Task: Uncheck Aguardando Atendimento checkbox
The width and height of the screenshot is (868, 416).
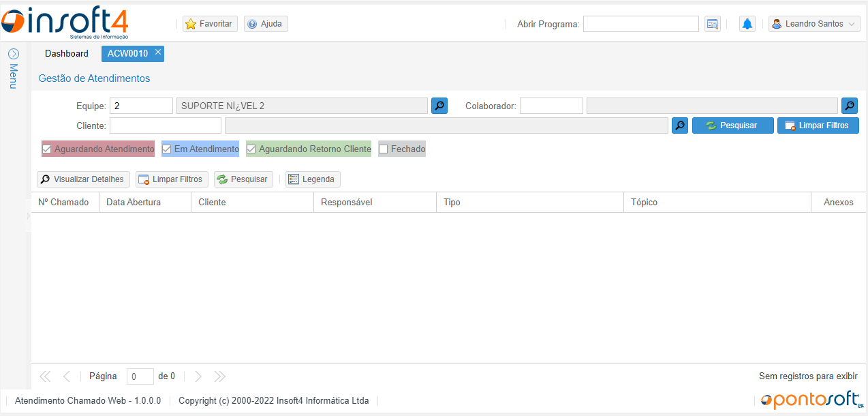Action: coord(47,149)
